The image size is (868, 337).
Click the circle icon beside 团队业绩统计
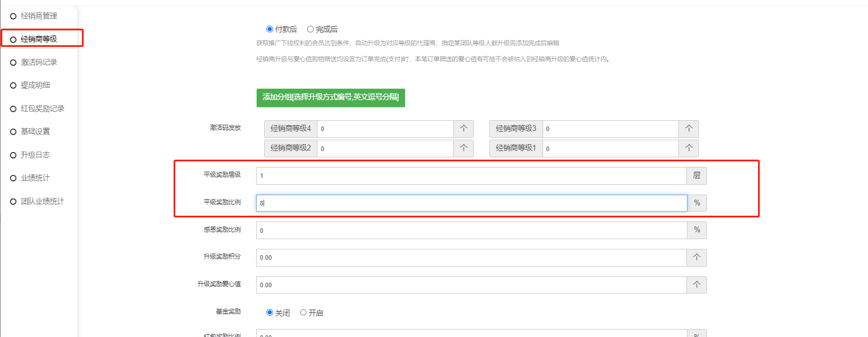[13, 202]
